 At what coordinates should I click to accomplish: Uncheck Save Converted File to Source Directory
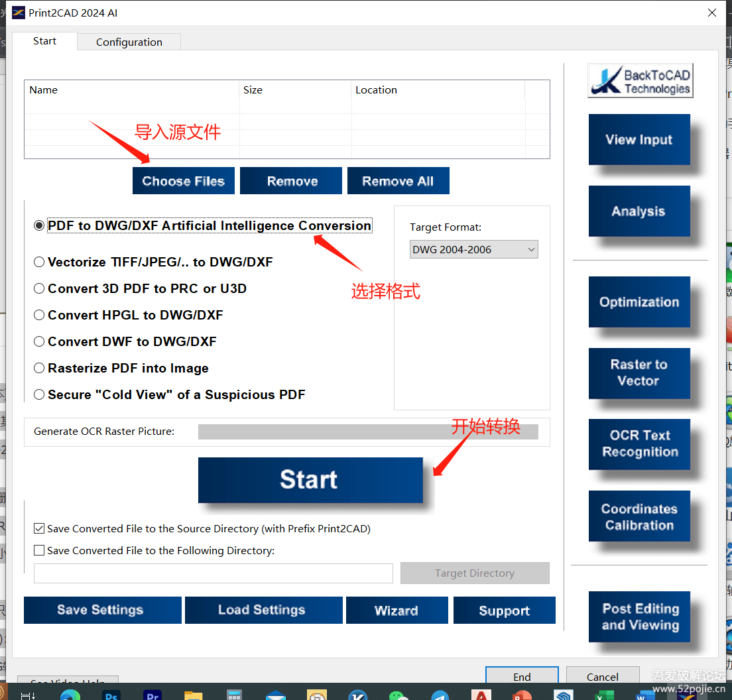click(x=39, y=529)
